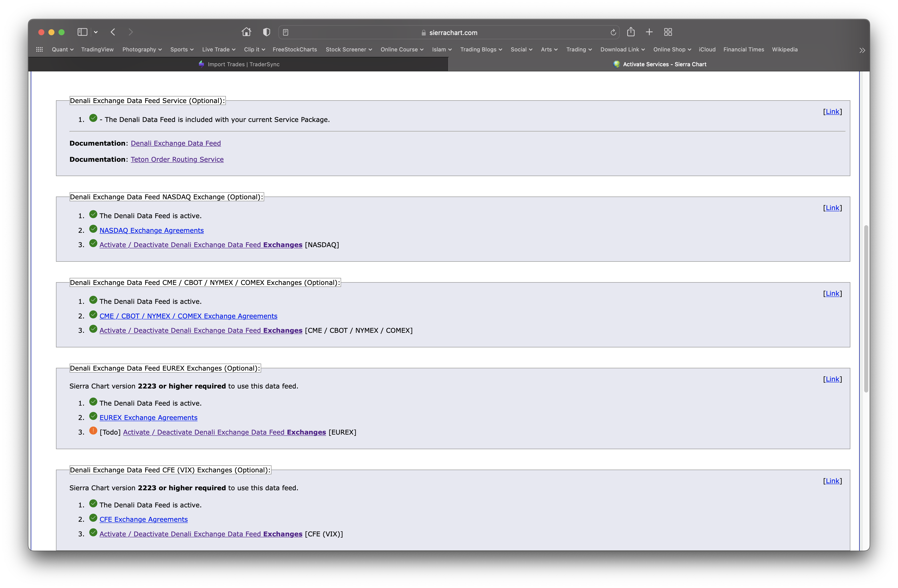Open CFE Exchange Agreements link
The height and width of the screenshot is (588, 898).
143,519
